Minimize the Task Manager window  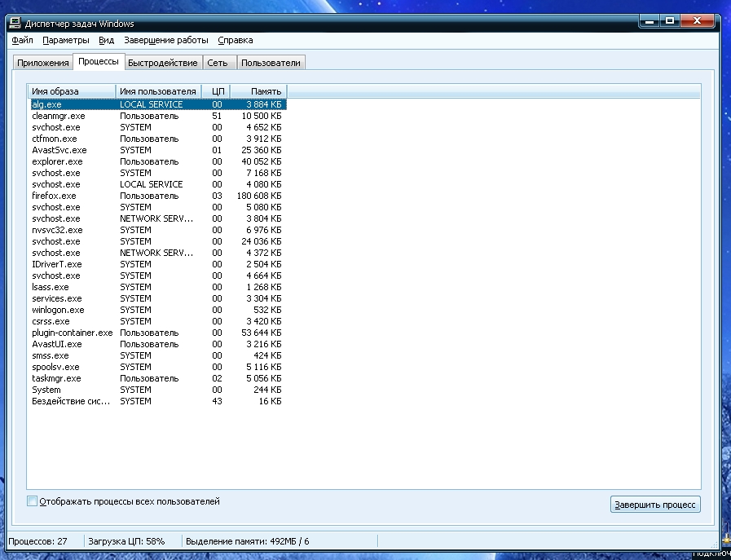[x=650, y=21]
